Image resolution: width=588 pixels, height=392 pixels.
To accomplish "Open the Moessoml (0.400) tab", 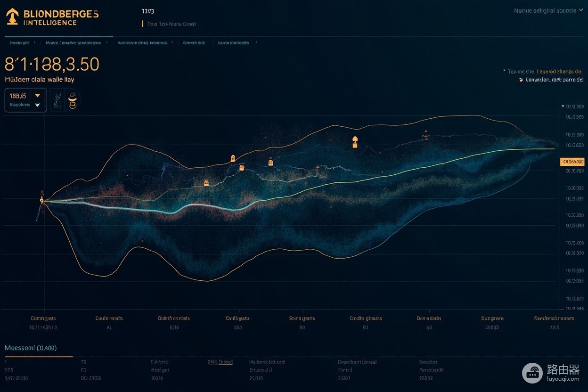I will 31,348.
